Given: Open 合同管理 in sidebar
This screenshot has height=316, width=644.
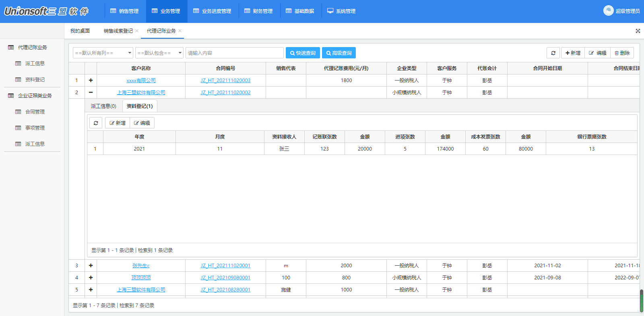Looking at the screenshot, I should pos(35,112).
